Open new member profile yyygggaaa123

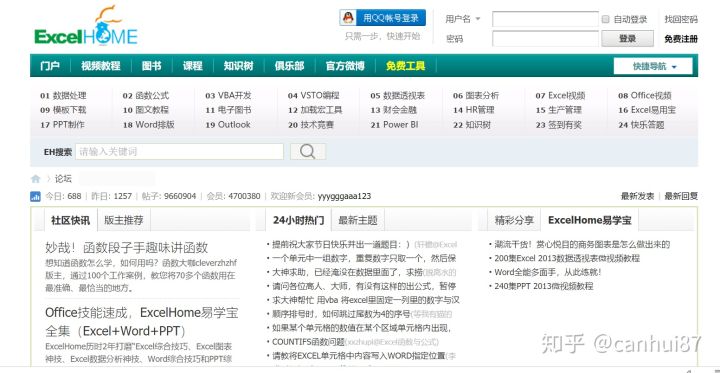tap(344, 196)
